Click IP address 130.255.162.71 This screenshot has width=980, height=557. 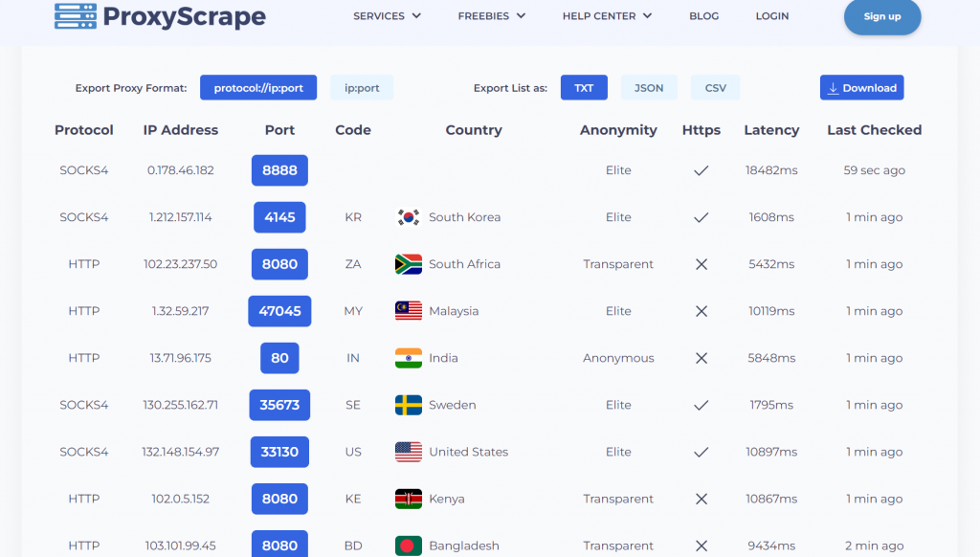tap(181, 405)
